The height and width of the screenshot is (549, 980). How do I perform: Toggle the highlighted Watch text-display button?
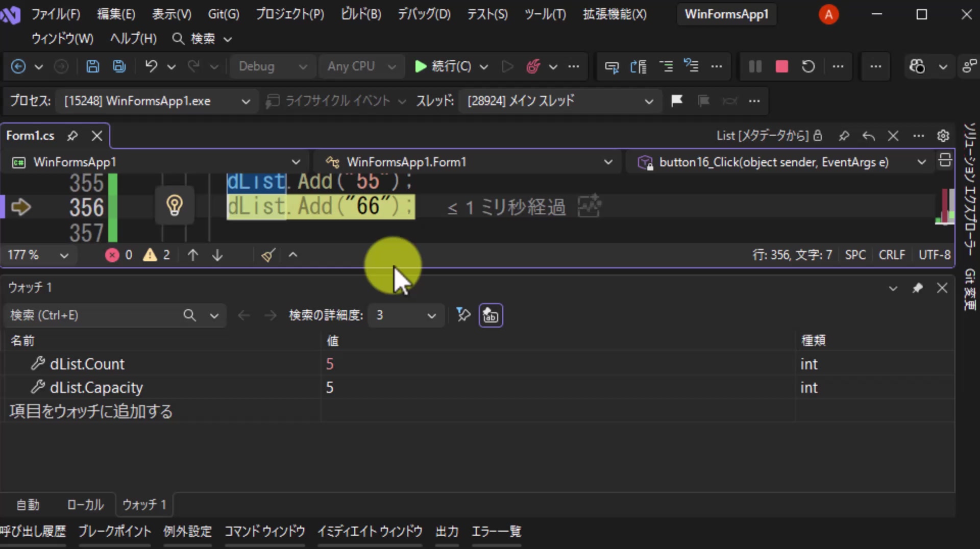pyautogui.click(x=491, y=315)
